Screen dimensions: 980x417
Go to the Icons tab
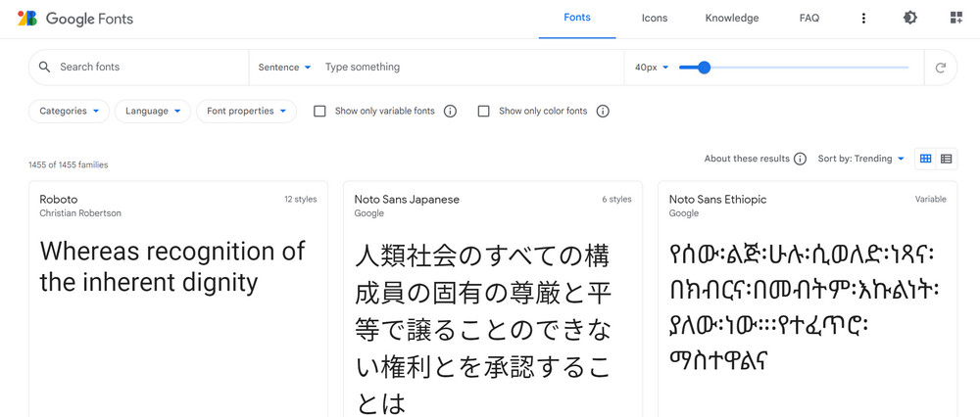pyautogui.click(x=655, y=18)
